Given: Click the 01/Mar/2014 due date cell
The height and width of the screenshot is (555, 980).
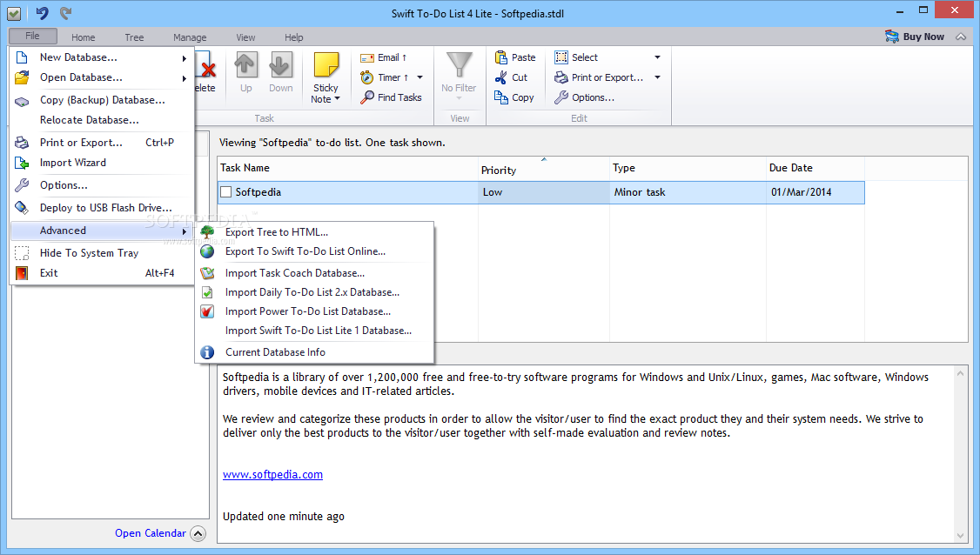Looking at the screenshot, I should [x=816, y=192].
